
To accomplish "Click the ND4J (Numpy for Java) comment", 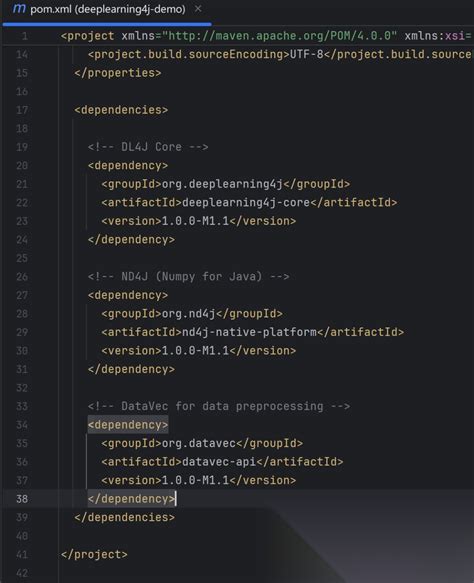I will 188,277.
